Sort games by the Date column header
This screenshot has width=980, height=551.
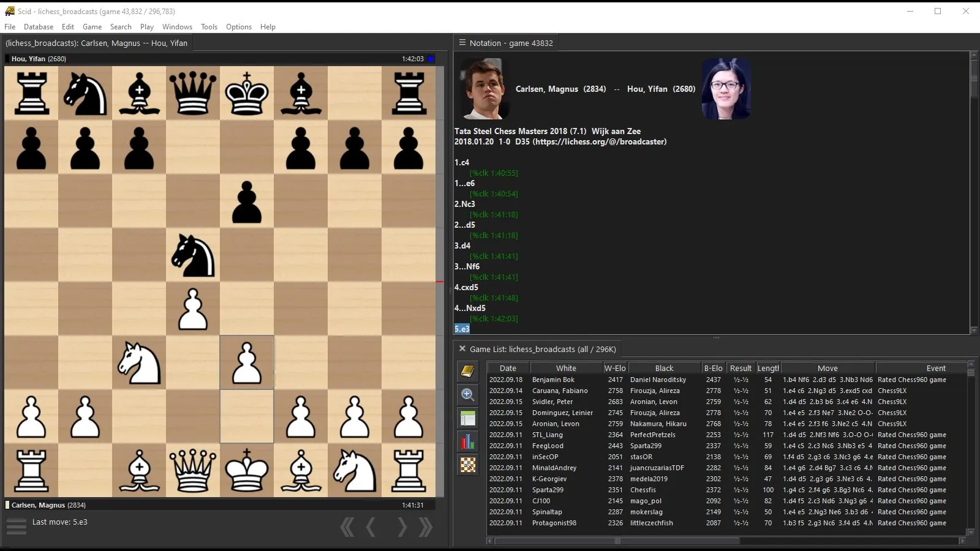pos(508,368)
